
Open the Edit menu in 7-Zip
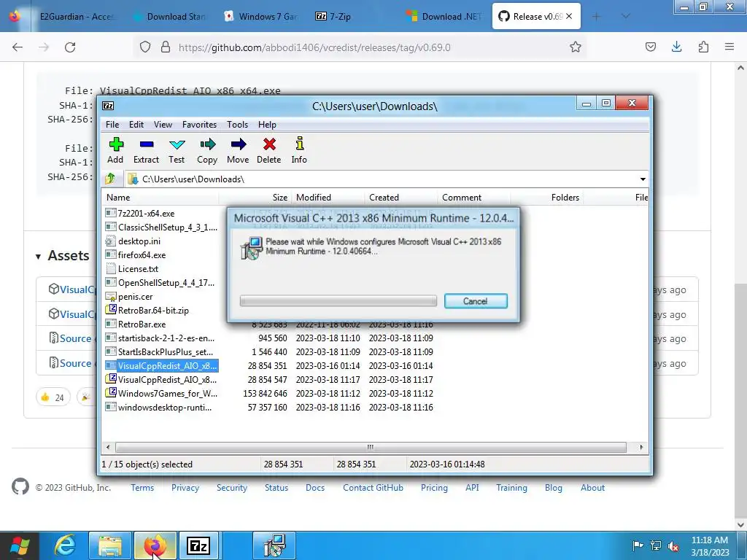[x=136, y=124]
